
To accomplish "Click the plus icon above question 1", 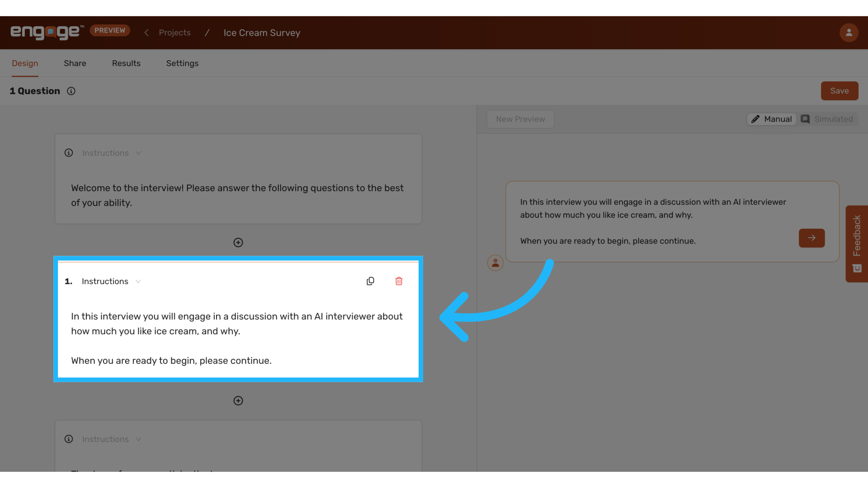I will [x=238, y=242].
